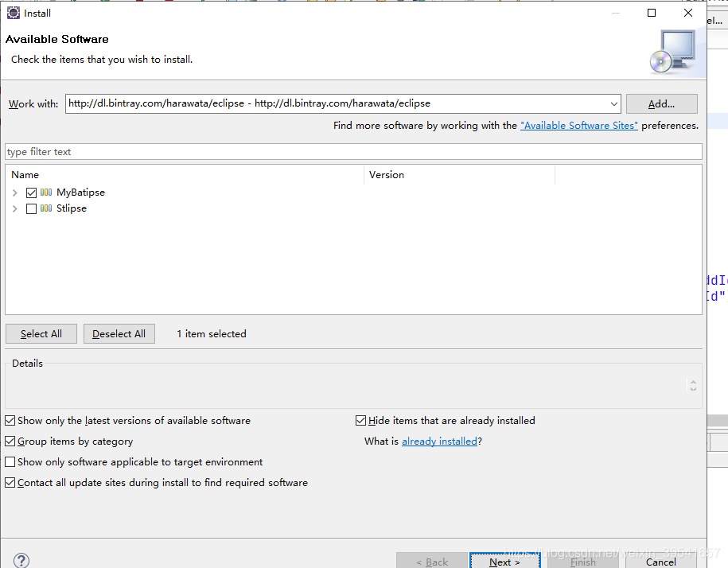Focus the type filter text field
This screenshot has height=568, width=728.
[353, 152]
